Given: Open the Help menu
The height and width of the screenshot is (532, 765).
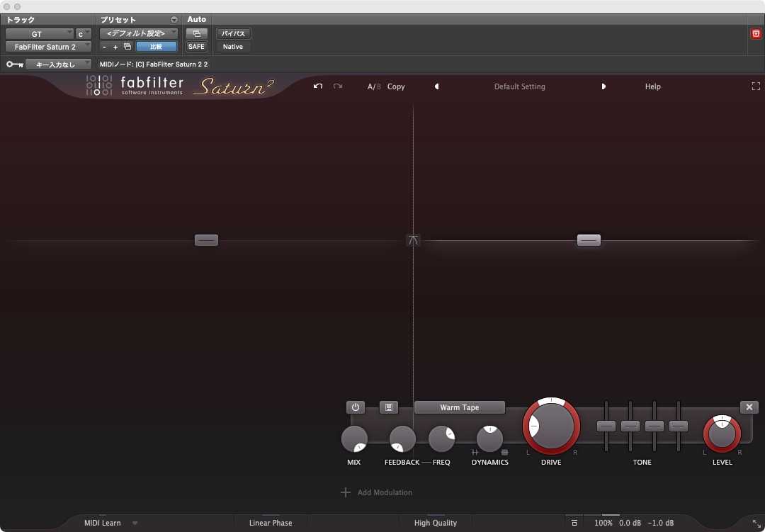Looking at the screenshot, I should pyautogui.click(x=653, y=86).
